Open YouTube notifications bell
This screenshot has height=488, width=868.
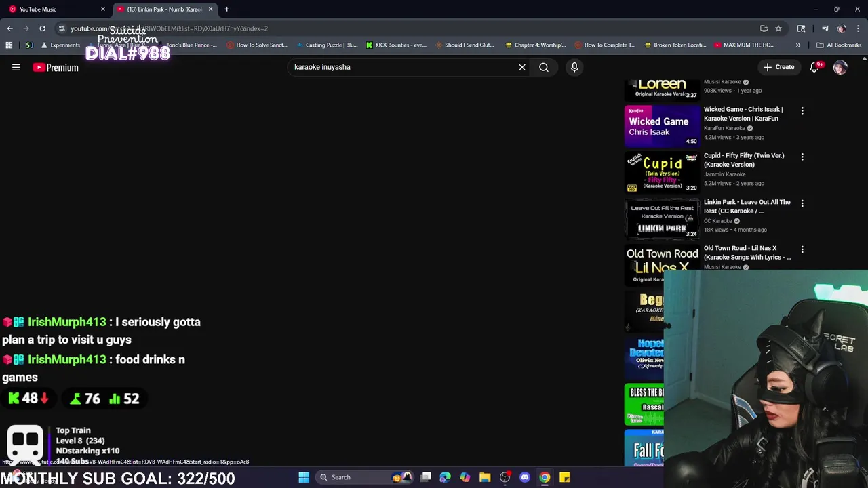(x=814, y=67)
